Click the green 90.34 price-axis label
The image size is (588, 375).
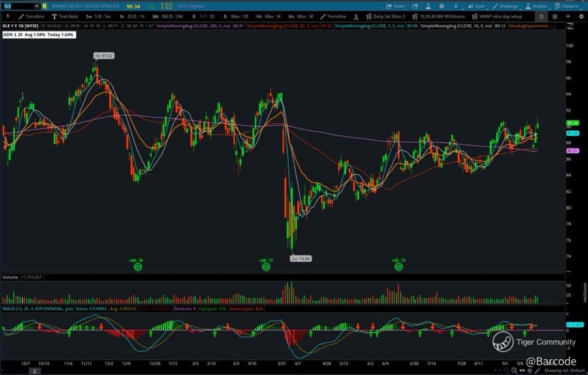(573, 123)
